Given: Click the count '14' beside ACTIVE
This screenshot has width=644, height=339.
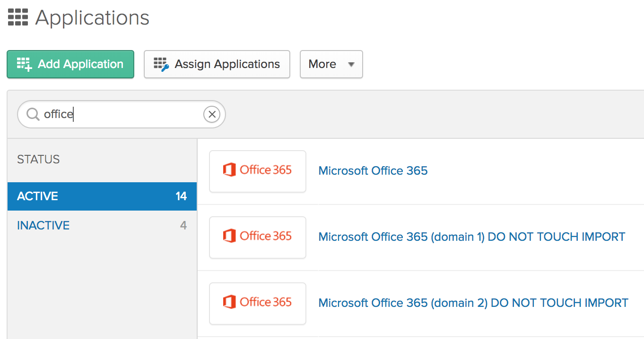Looking at the screenshot, I should click(182, 196).
